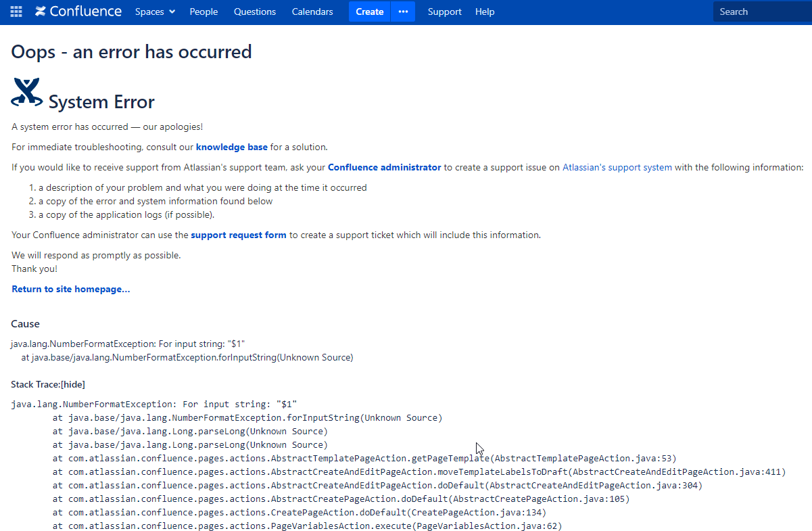The height and width of the screenshot is (531, 812).
Task: Open the Questions menu item
Action: pyautogui.click(x=255, y=11)
